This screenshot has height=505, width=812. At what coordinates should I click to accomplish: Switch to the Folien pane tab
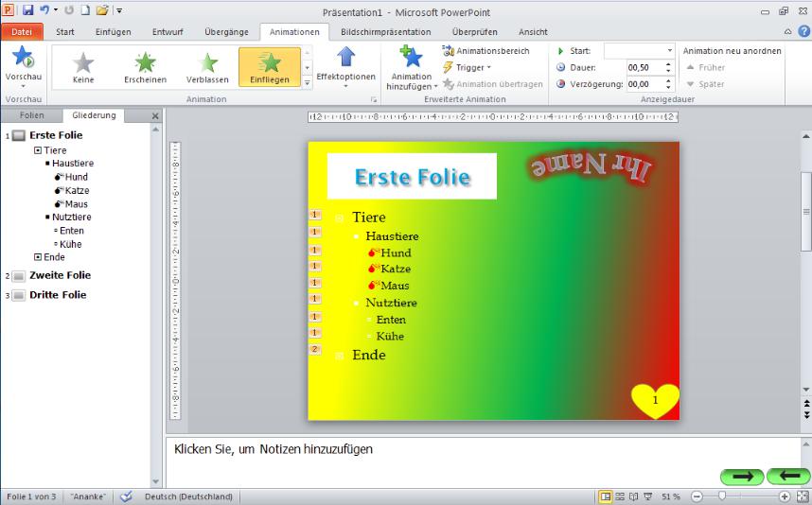pos(31,115)
